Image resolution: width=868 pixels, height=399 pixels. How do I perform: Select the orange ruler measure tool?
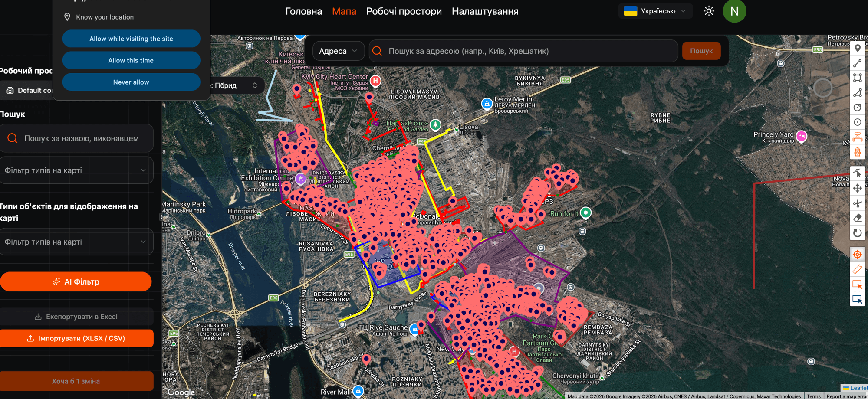coord(857,269)
